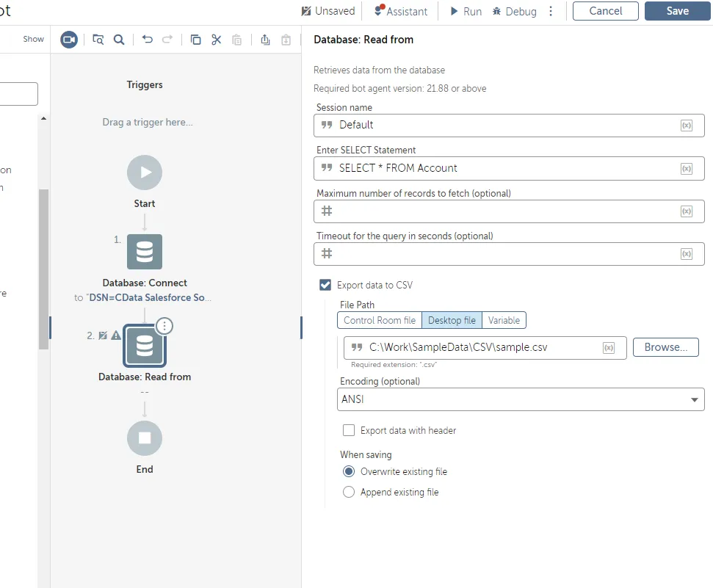The width and height of the screenshot is (713, 588).
Task: Switch file path to Variable tab
Action: pyautogui.click(x=504, y=320)
